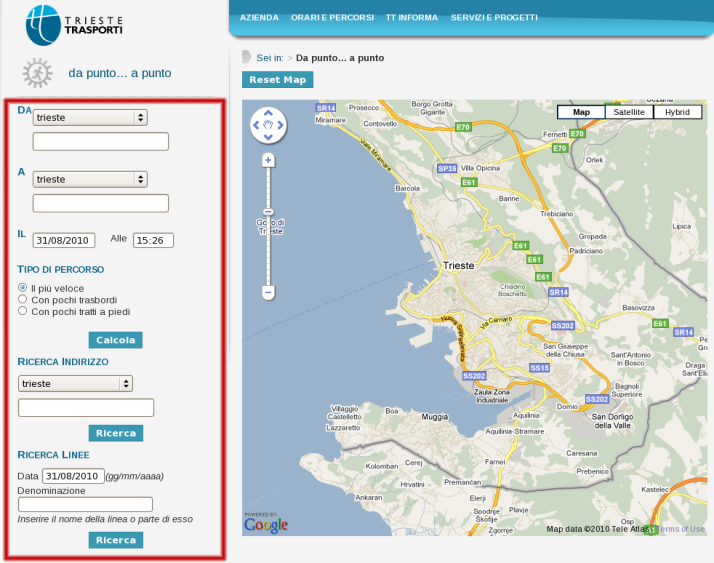Viewport: 714px width, 563px height.
Task: Zoom in with the map plus button
Action: click(x=268, y=160)
